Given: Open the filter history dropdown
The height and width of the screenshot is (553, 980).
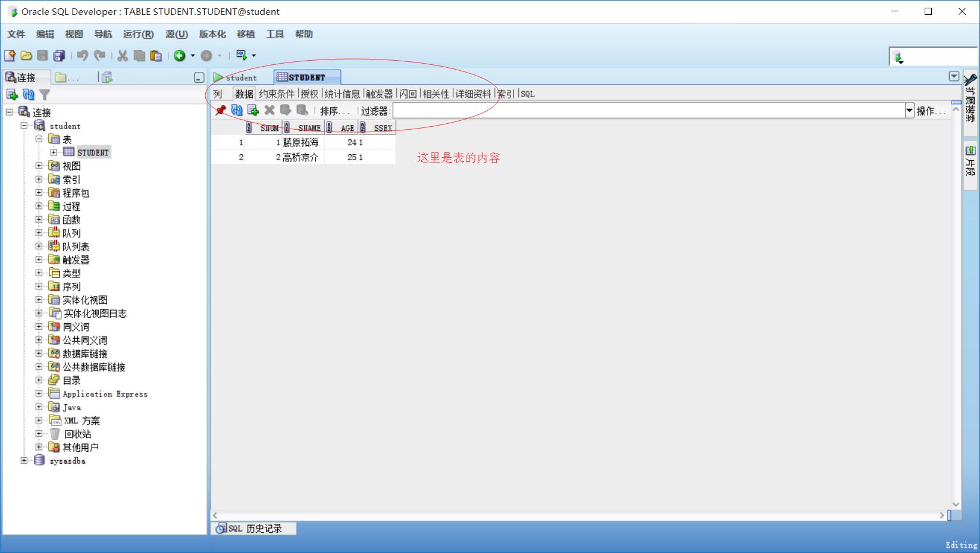Looking at the screenshot, I should pos(909,111).
